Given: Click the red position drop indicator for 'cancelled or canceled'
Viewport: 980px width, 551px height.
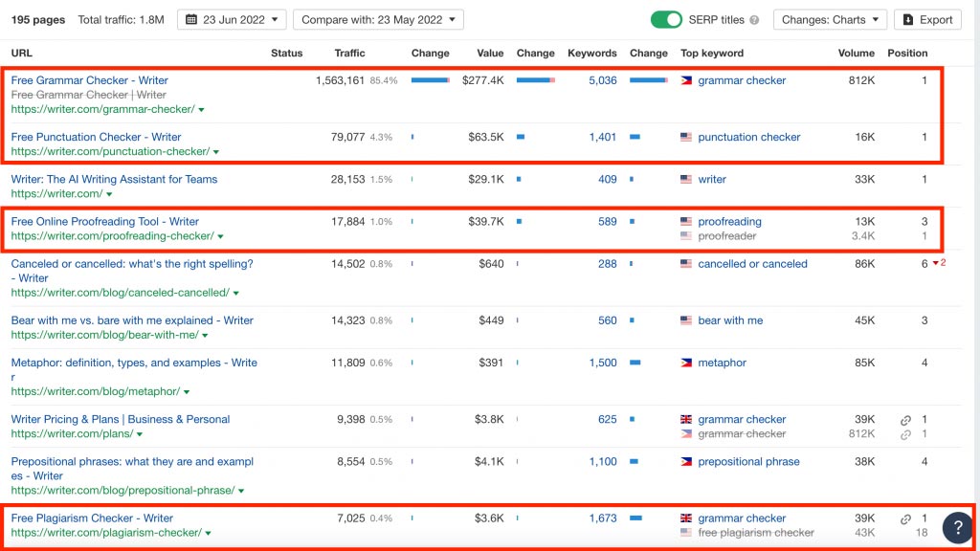Looking at the screenshot, I should 939,263.
